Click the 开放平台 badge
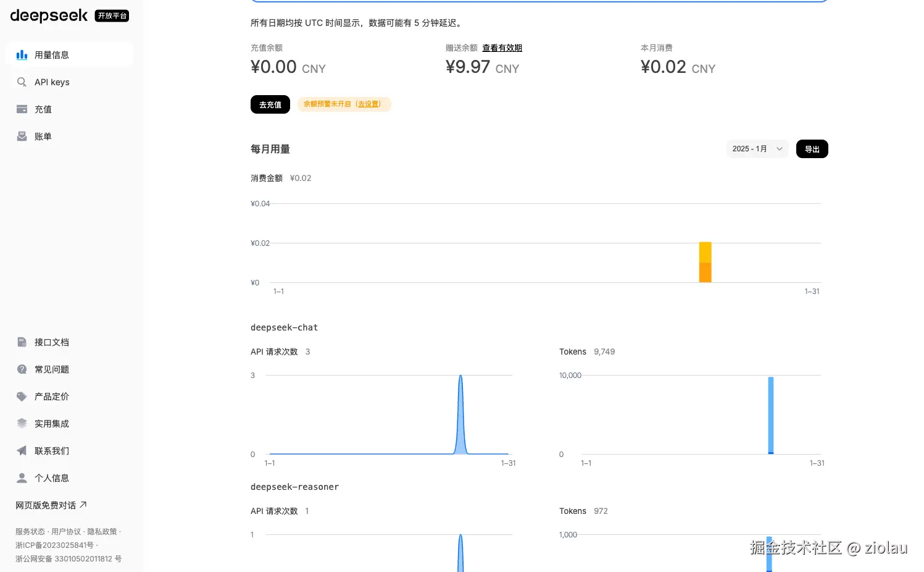Viewport: 924px width, 572px height. 112,15
